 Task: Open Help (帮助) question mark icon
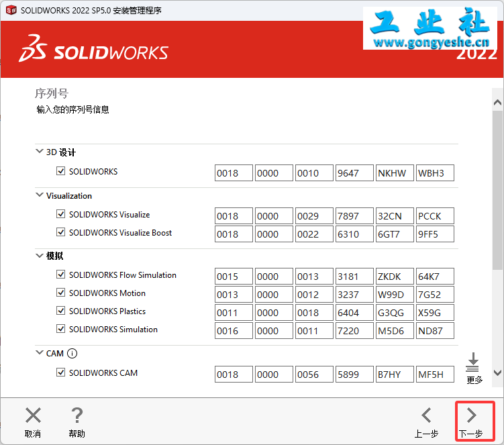pyautogui.click(x=77, y=415)
